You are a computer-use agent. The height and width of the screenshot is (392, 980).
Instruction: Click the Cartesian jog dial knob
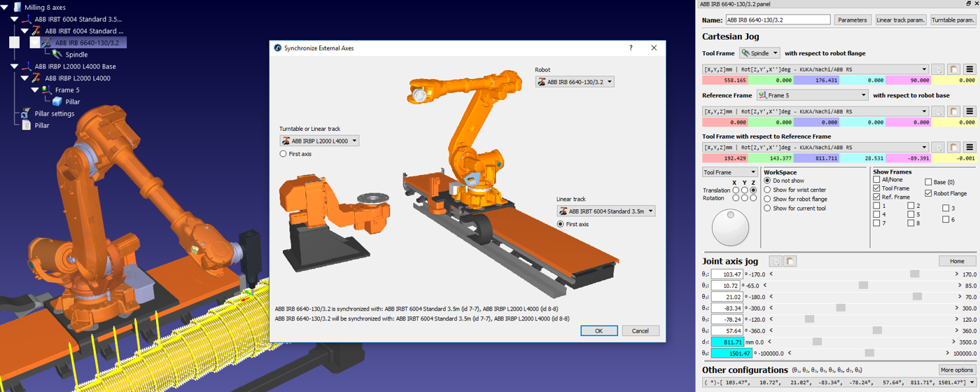click(730, 227)
